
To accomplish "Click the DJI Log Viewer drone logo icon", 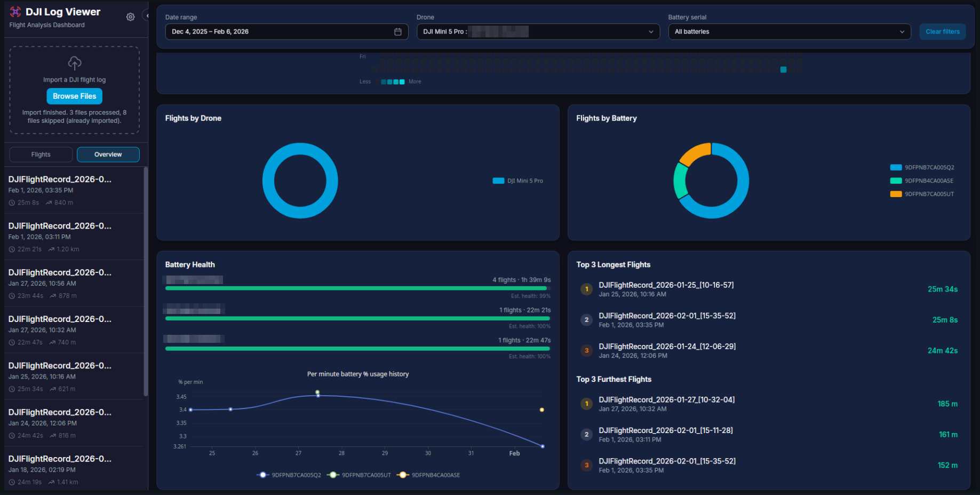I will 15,11.
